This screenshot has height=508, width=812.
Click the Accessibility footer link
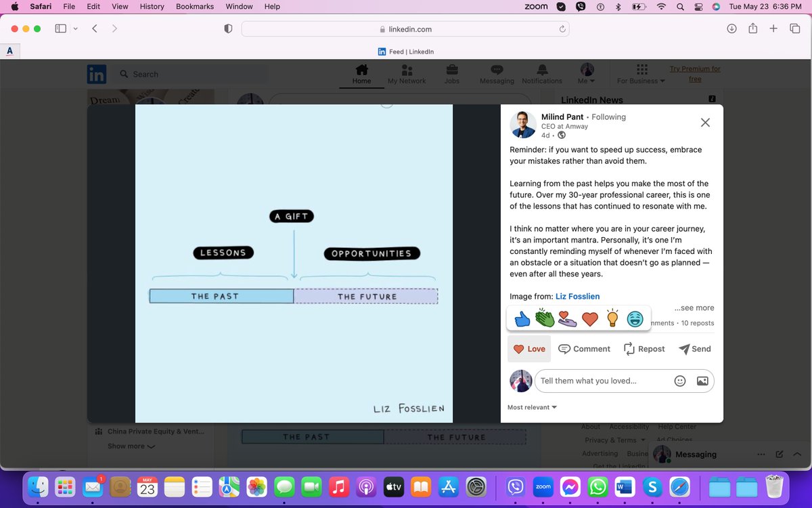[629, 427]
